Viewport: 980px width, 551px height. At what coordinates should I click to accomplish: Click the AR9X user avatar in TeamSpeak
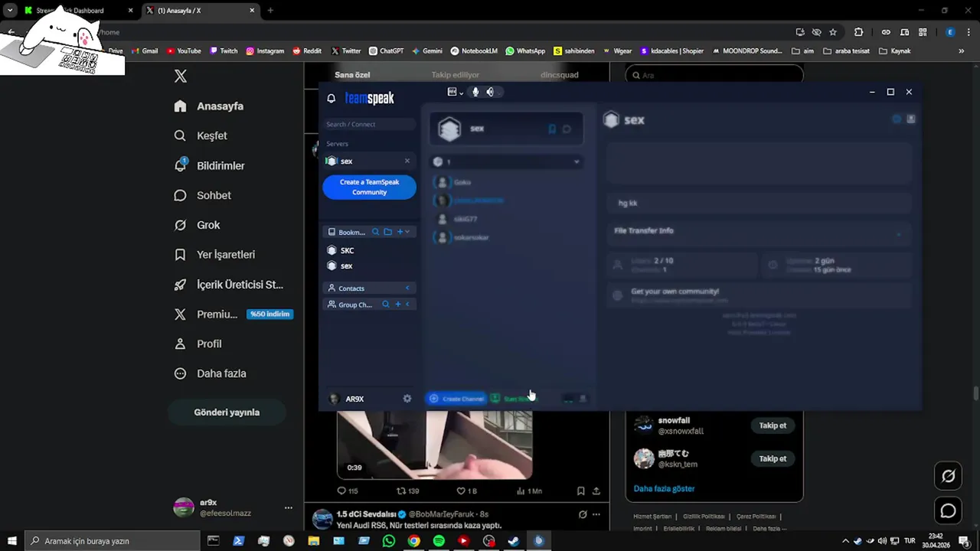[x=334, y=399]
